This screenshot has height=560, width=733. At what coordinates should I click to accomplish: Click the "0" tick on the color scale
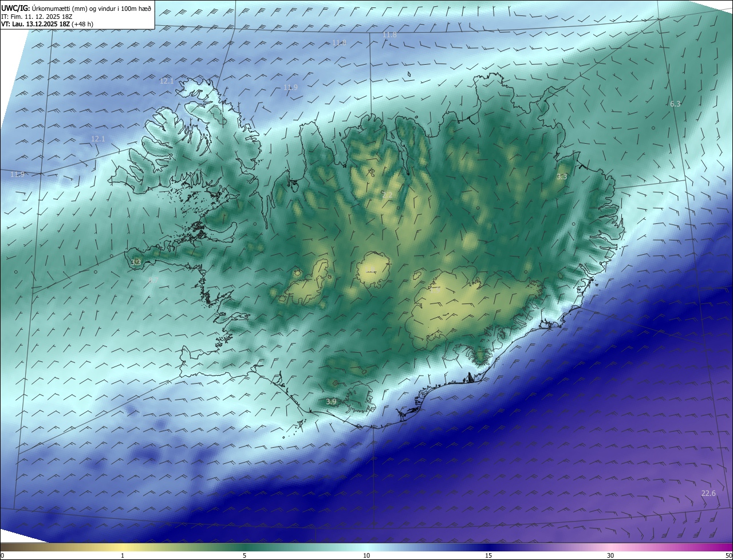(x=3, y=555)
